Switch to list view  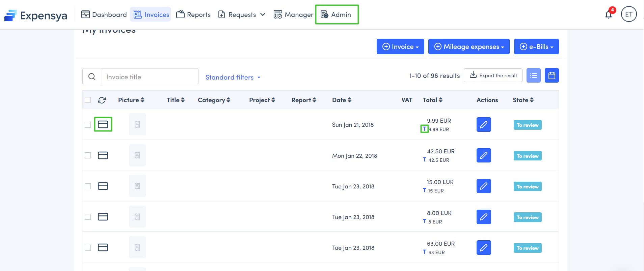(x=533, y=76)
